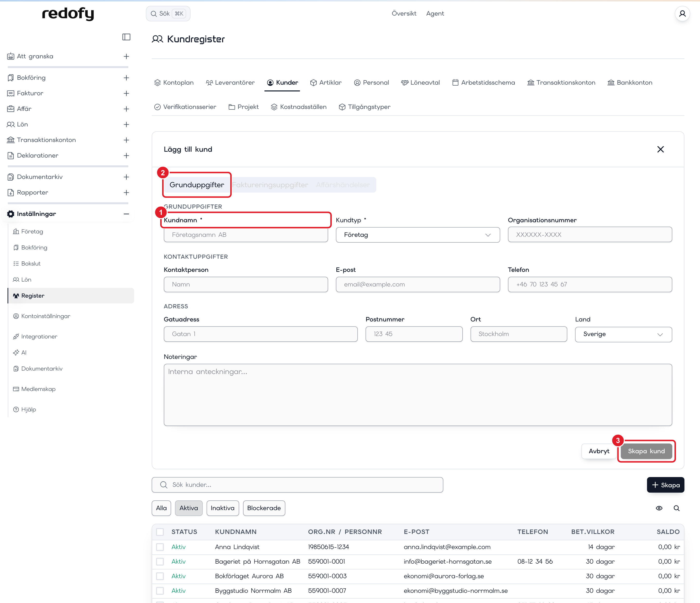Focus the Noteringar text area
Screen dimensions: 700x603
(x=418, y=395)
